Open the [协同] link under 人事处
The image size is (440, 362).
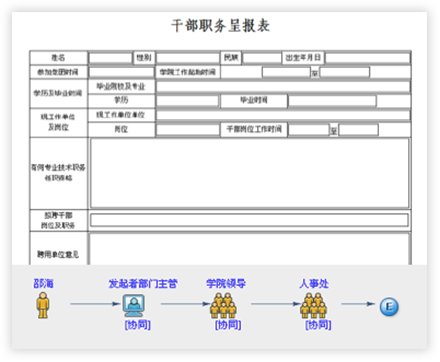pyautogui.click(x=318, y=325)
